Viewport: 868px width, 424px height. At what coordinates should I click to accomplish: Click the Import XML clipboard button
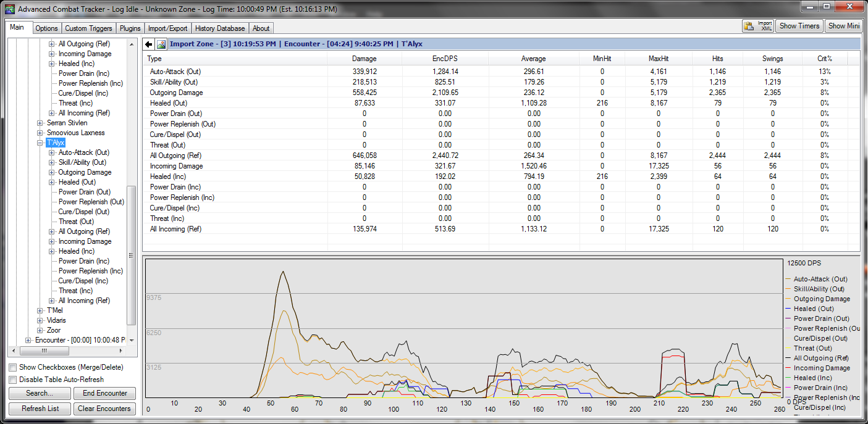757,26
